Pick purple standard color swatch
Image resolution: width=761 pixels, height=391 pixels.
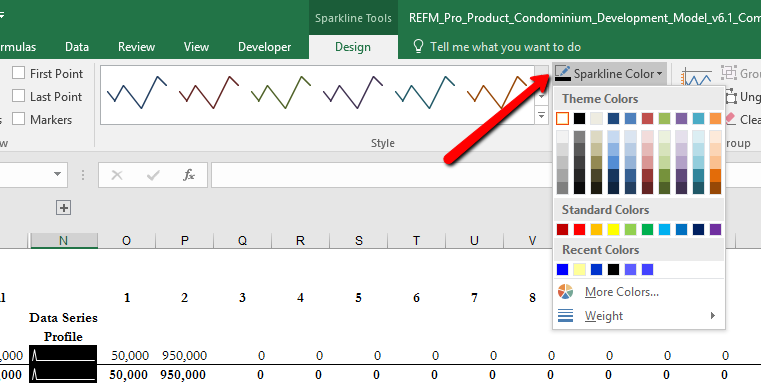[715, 229]
